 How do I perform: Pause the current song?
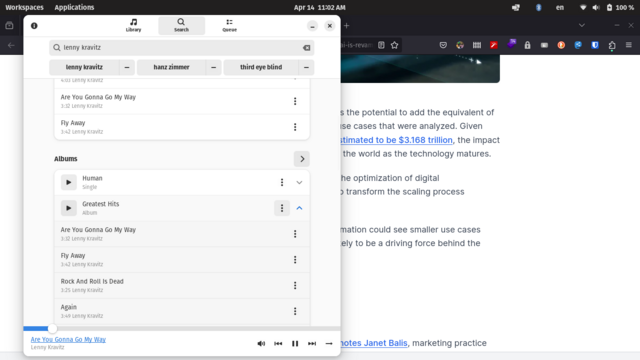click(295, 344)
